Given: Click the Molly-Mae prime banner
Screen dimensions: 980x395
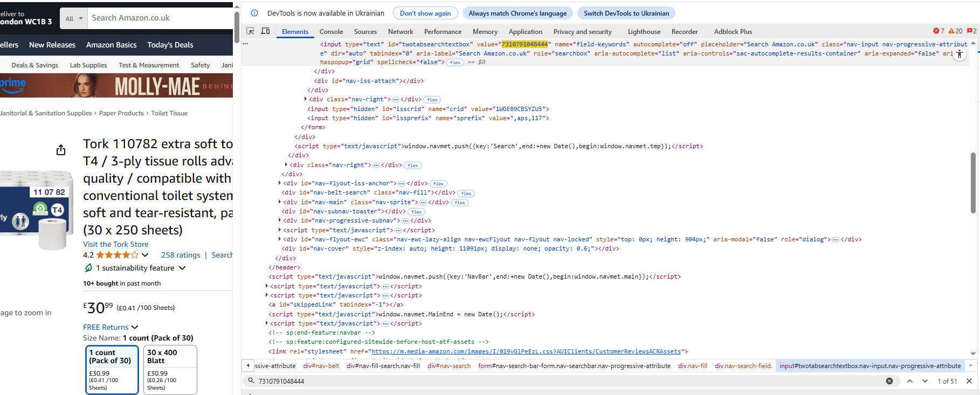Looking at the screenshot, I should point(116,85).
